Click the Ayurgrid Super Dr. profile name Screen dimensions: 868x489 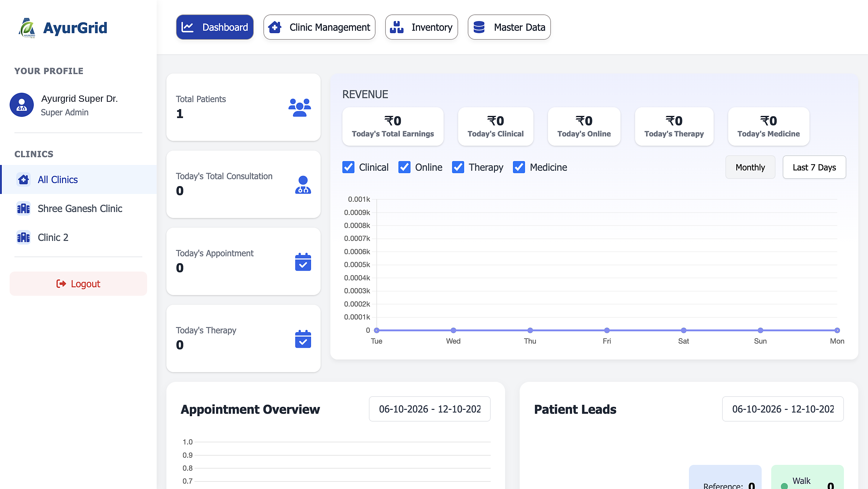pos(79,98)
